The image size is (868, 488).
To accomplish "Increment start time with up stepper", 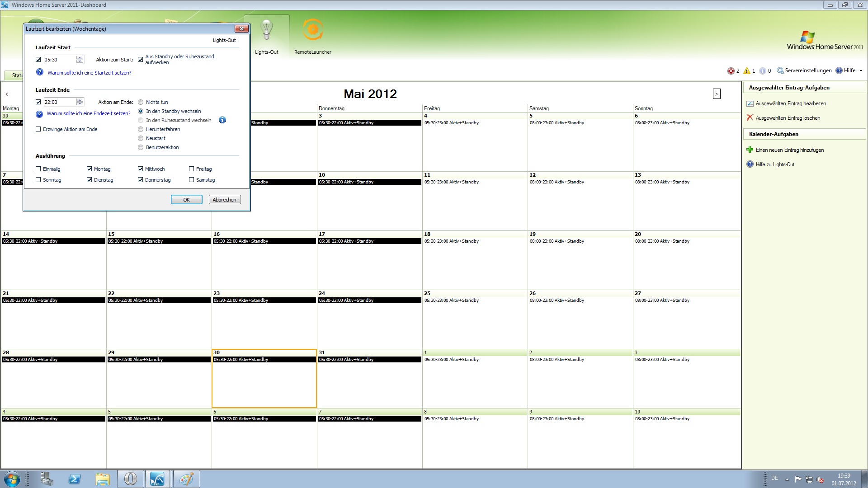I will pyautogui.click(x=80, y=57).
